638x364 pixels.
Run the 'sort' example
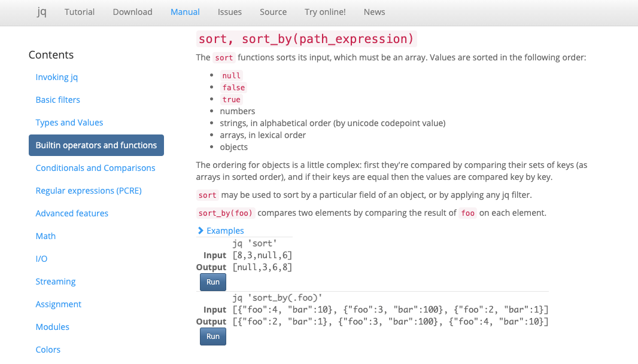coord(212,282)
